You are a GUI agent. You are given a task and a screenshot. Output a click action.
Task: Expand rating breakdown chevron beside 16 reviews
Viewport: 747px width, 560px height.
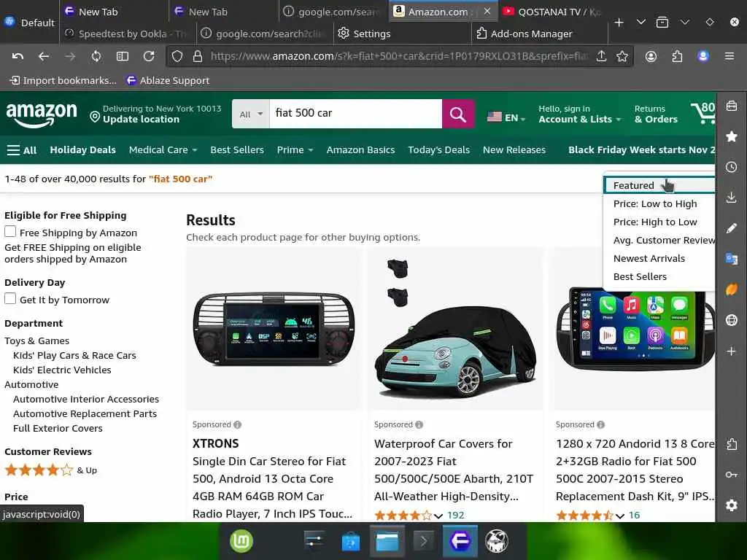click(620, 516)
